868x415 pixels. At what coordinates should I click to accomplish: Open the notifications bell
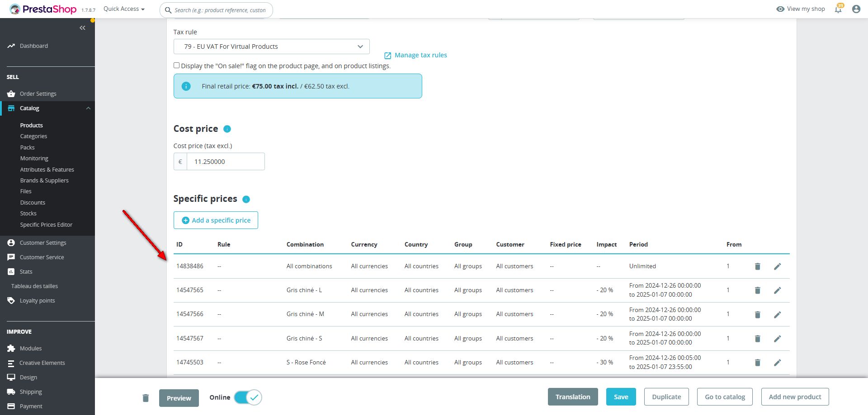[x=838, y=9]
